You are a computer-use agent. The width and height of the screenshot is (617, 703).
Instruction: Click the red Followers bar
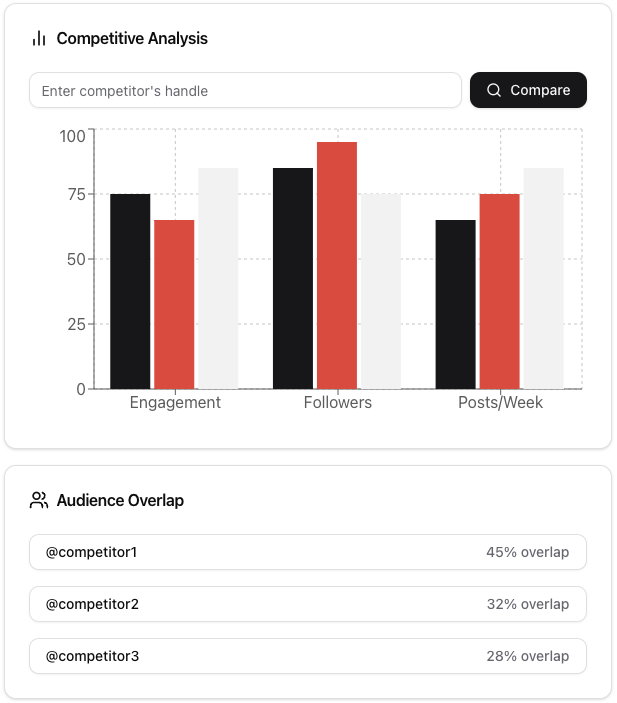337,265
